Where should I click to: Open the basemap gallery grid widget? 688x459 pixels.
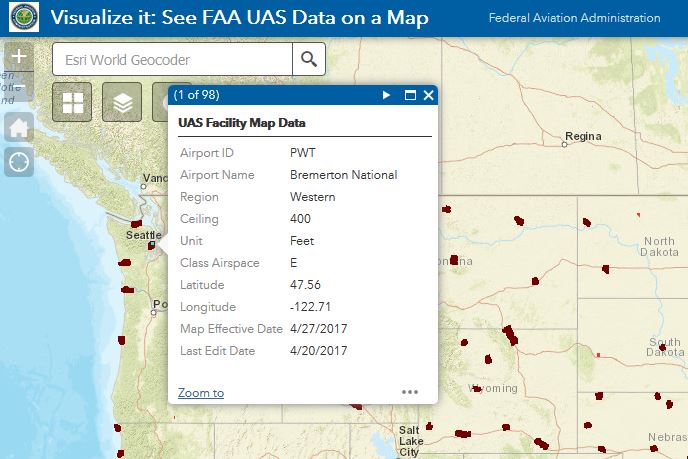pos(72,102)
